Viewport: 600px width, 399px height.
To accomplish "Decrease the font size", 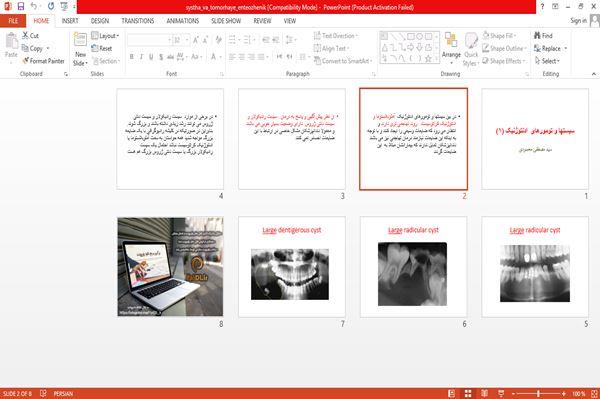I will 205,40.
